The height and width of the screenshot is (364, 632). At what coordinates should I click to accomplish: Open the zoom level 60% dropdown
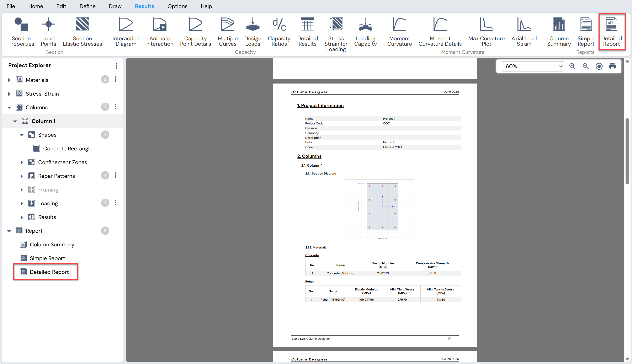coord(533,66)
